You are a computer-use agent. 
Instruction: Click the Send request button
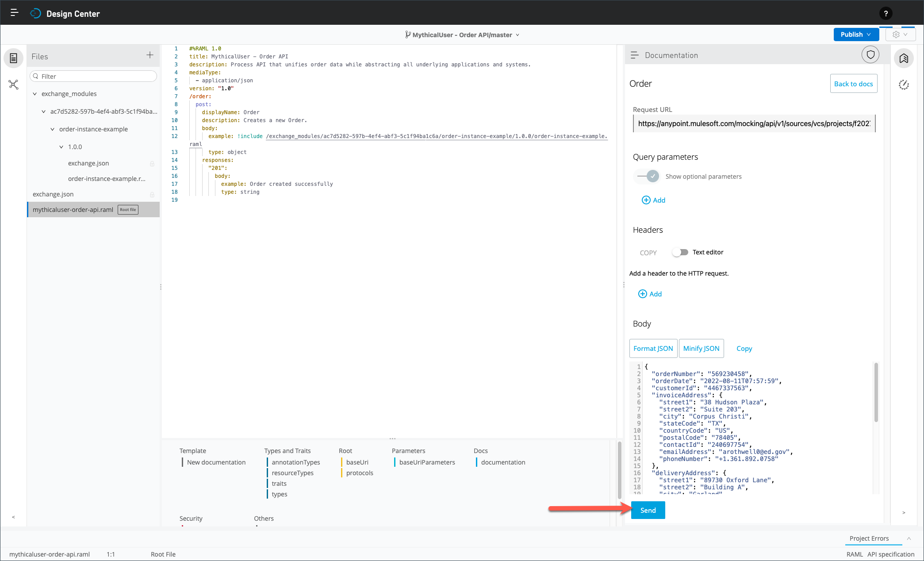click(x=648, y=510)
